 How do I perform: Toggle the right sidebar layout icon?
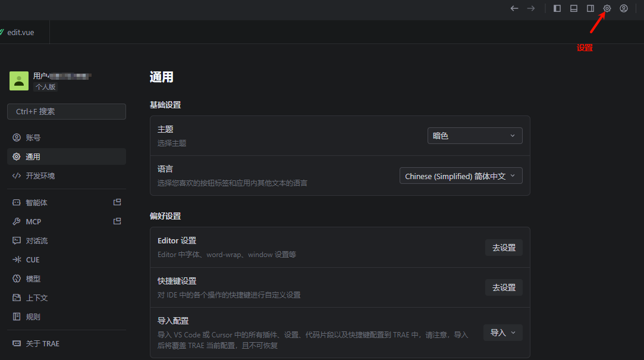click(x=590, y=8)
